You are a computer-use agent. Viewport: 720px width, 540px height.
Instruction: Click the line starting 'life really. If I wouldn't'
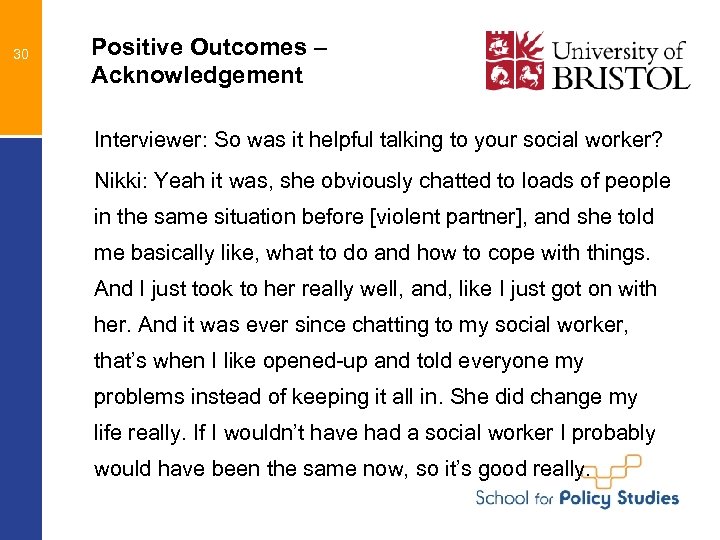374,433
